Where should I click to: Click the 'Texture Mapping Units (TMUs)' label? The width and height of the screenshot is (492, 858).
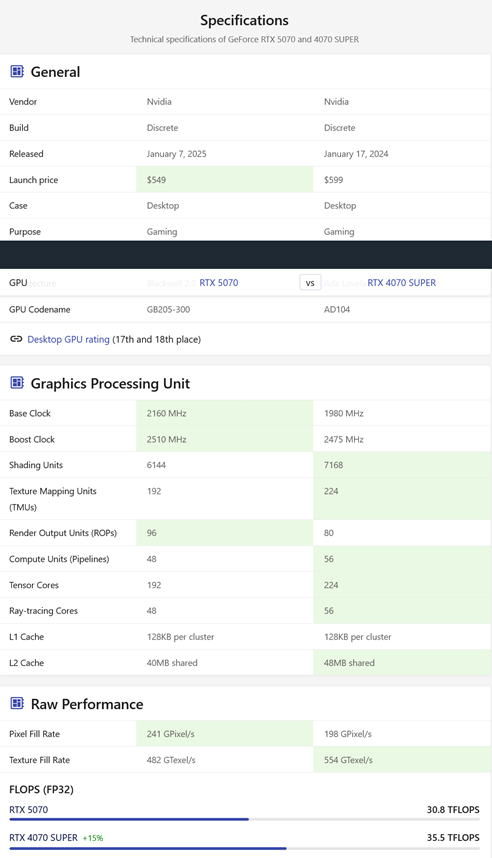click(53, 499)
